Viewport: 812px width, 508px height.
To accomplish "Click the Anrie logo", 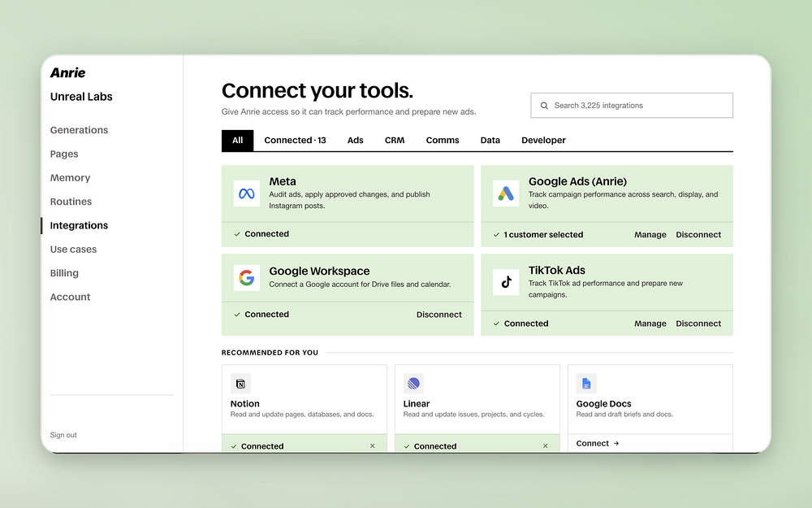I will pyautogui.click(x=68, y=72).
